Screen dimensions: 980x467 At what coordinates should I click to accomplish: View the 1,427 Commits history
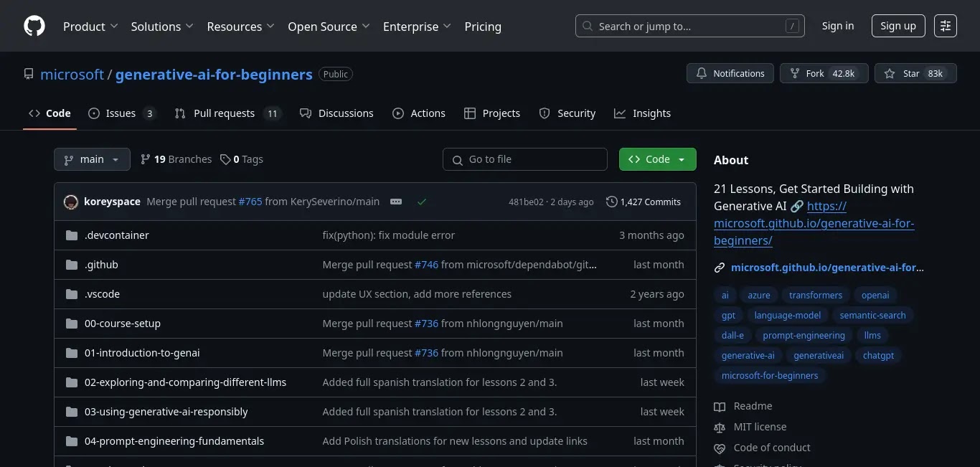[644, 202]
